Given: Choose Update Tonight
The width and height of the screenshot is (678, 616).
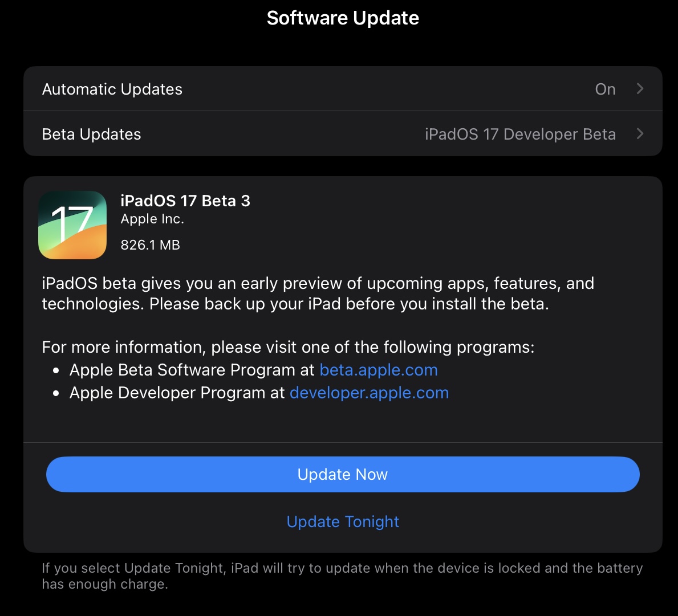Looking at the screenshot, I should (343, 522).
